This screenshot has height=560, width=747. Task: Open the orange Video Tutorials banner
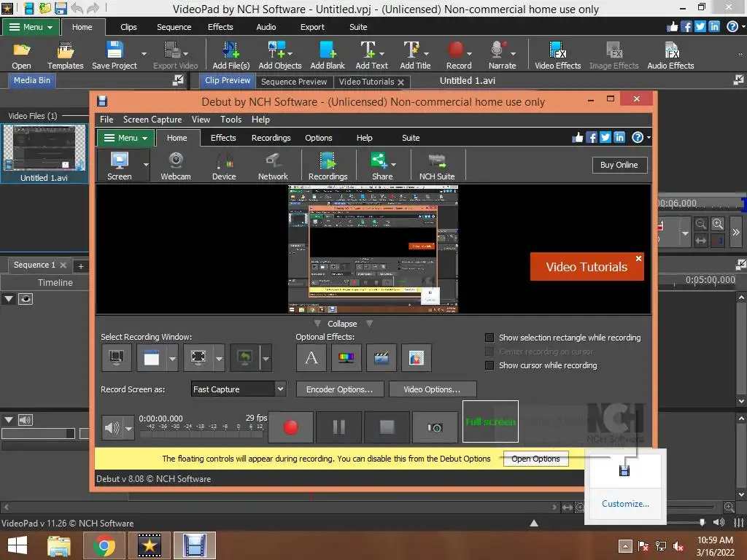pyautogui.click(x=587, y=267)
